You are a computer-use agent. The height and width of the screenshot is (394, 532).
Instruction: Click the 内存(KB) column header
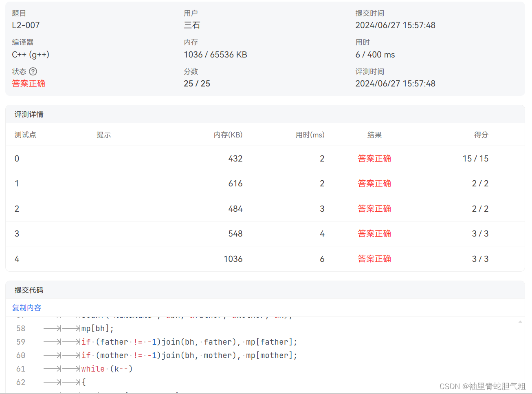228,135
